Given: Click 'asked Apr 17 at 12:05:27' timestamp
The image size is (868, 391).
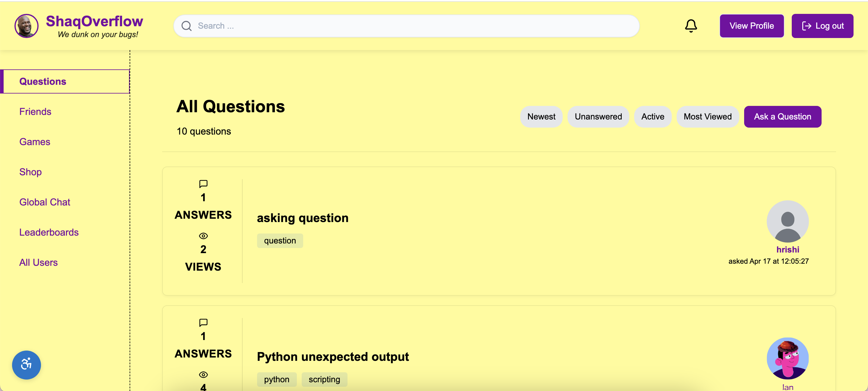Looking at the screenshot, I should (x=768, y=261).
